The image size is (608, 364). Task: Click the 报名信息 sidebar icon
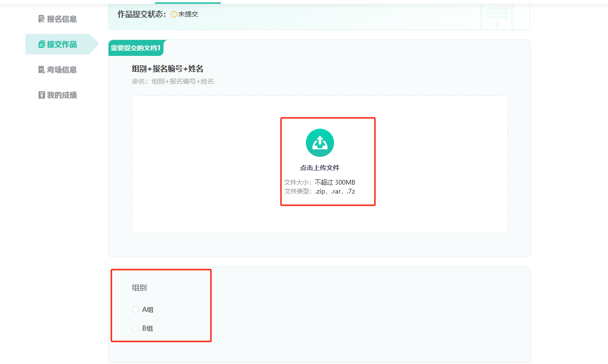pos(42,19)
